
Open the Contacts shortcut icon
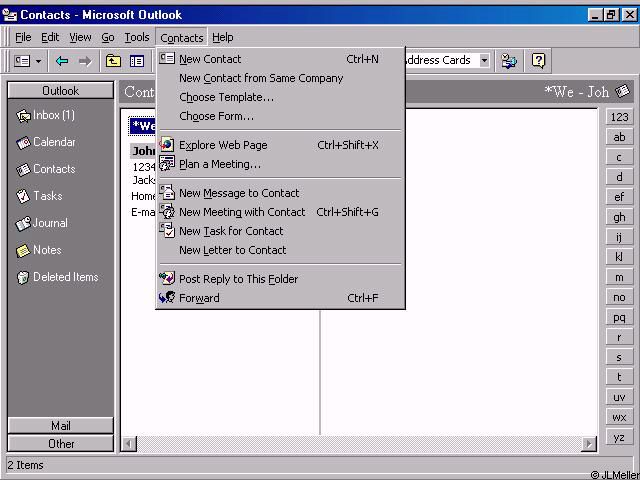pyautogui.click(x=23, y=170)
